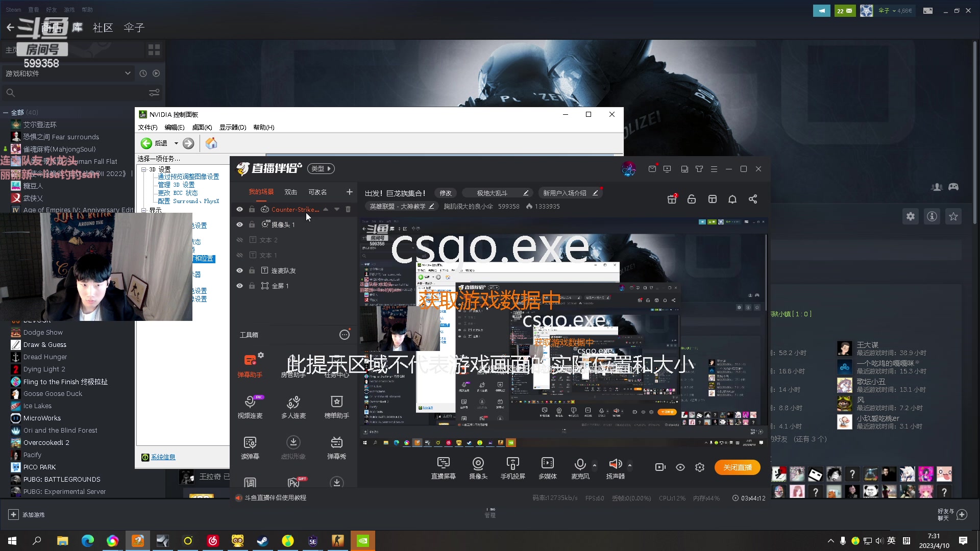This screenshot has height=551, width=980.
Task: Switch to the 我的场景 scene tab
Action: (x=261, y=192)
